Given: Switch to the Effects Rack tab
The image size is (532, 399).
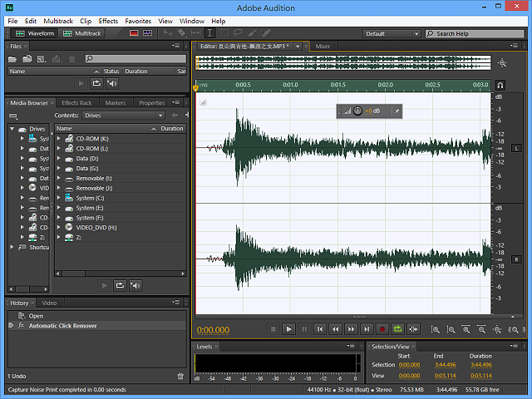Looking at the screenshot, I should click(76, 103).
